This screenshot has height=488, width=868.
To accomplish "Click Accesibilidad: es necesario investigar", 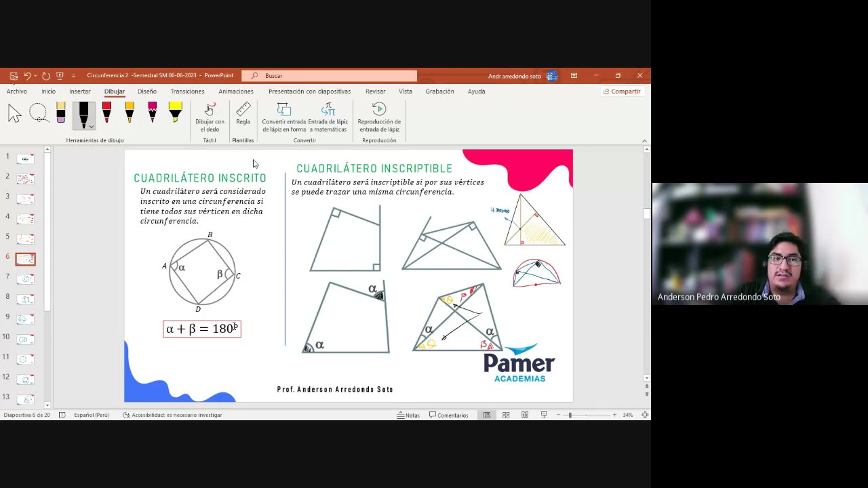I will pos(172,415).
